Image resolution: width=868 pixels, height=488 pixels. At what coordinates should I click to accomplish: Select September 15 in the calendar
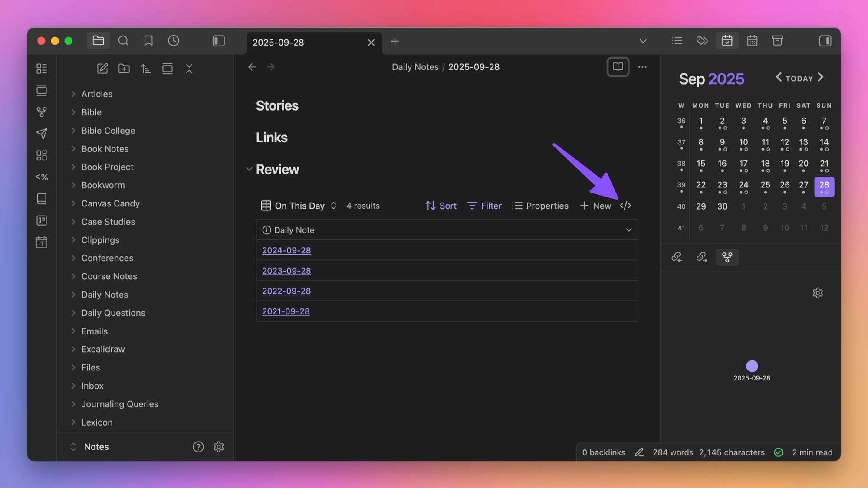click(x=700, y=164)
